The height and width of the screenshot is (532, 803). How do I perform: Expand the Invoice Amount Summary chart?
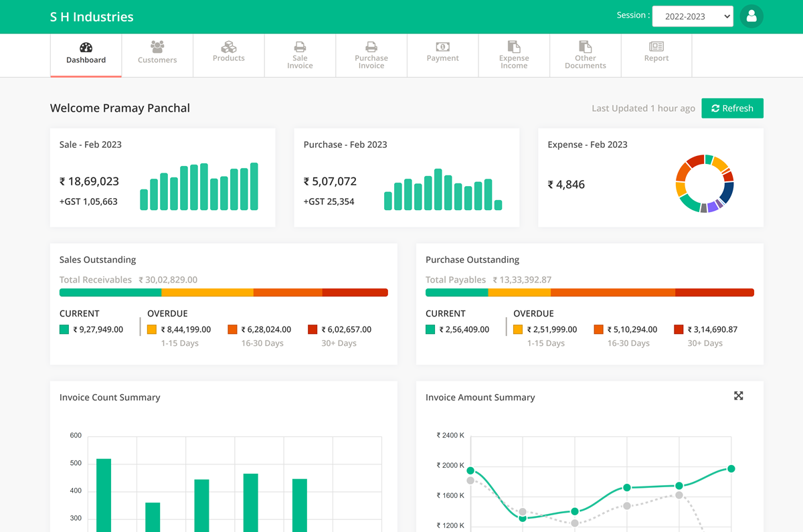click(738, 396)
